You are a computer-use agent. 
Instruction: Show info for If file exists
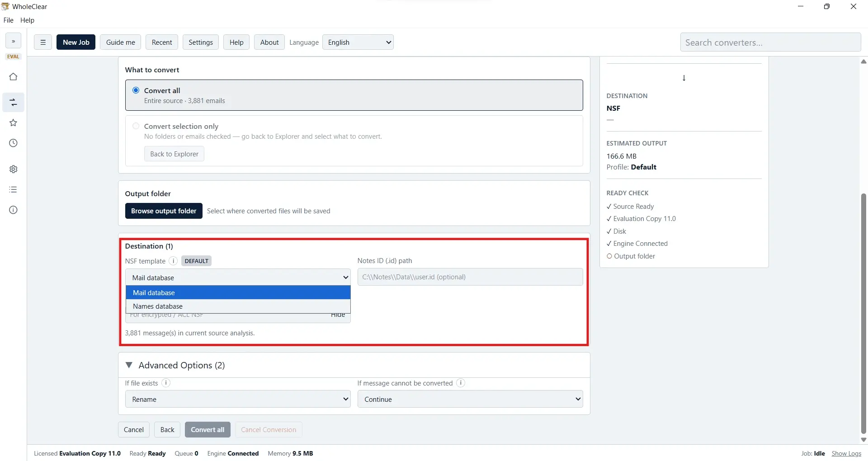[x=166, y=383]
